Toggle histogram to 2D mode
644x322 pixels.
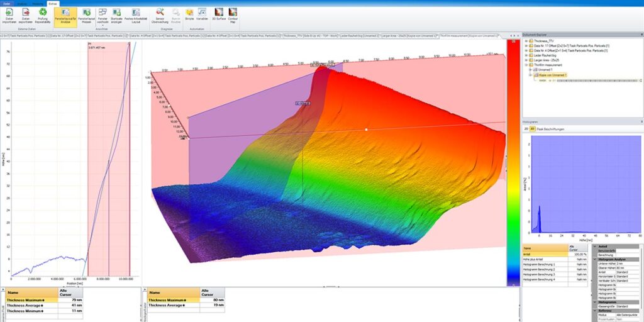point(526,129)
